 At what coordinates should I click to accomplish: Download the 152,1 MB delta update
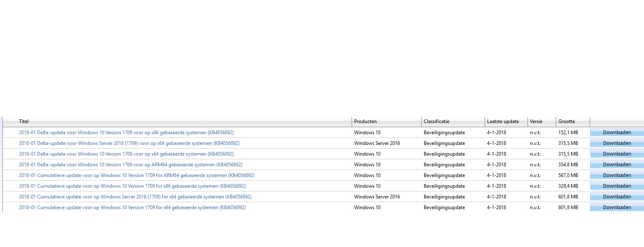click(x=617, y=133)
